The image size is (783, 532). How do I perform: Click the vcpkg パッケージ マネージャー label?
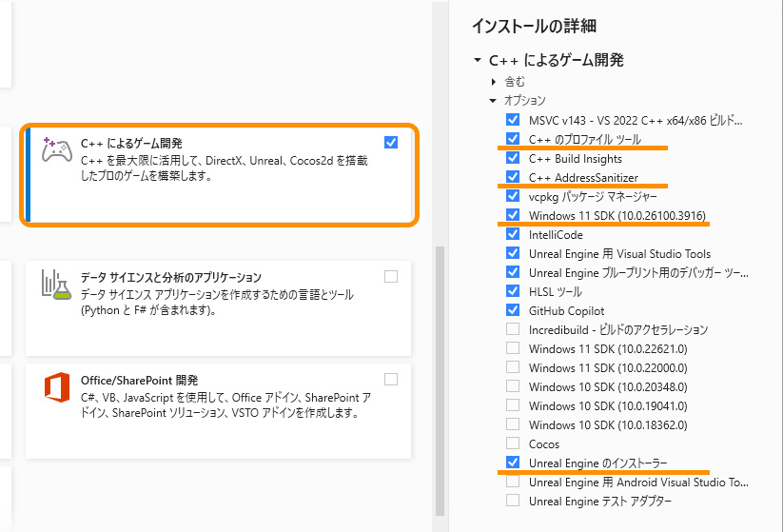593,197
